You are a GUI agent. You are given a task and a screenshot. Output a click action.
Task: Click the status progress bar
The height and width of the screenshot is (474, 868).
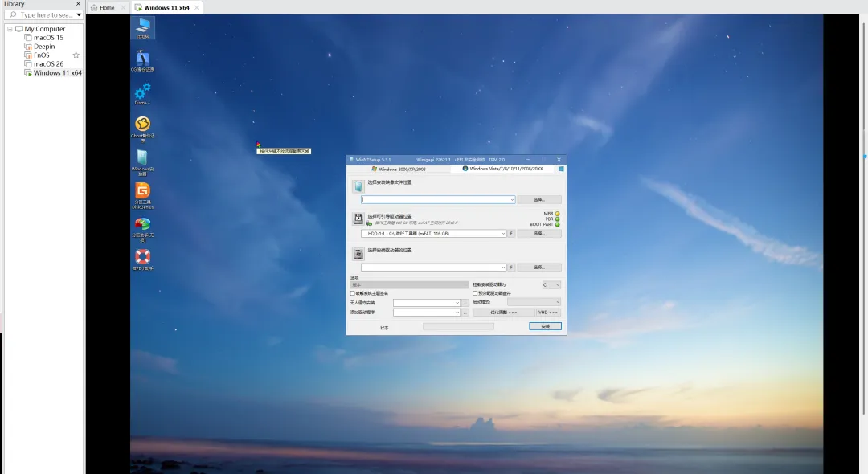click(x=458, y=326)
